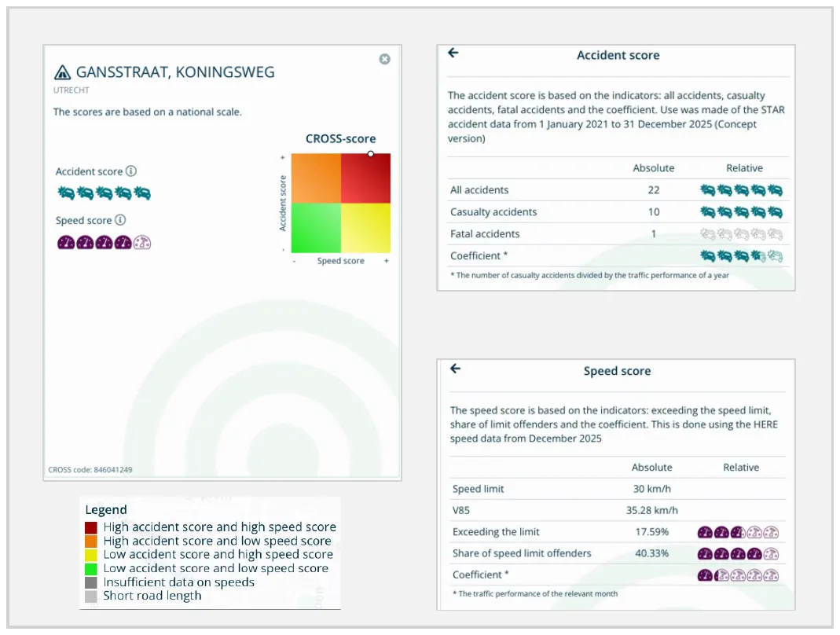Click the orange legend swatch
The width and height of the screenshot is (840, 635).
(91, 541)
